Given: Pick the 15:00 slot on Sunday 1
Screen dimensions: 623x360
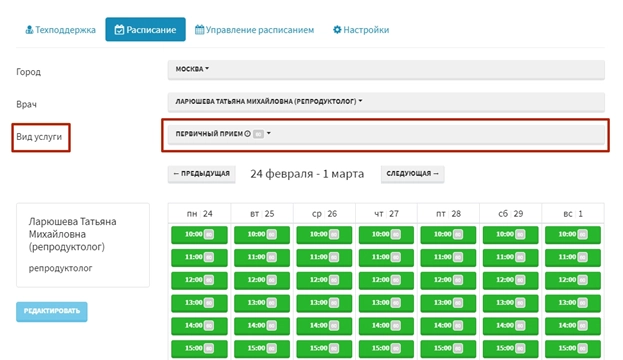Looking at the screenshot, I should click(x=573, y=348).
